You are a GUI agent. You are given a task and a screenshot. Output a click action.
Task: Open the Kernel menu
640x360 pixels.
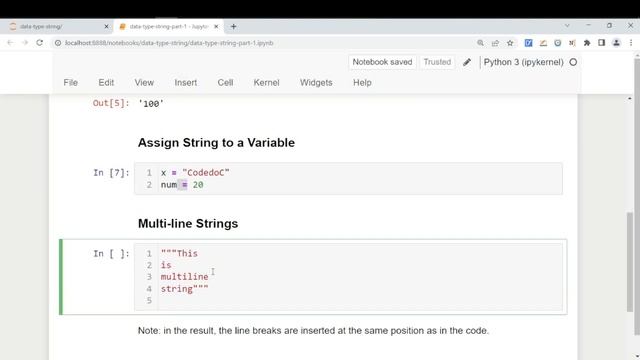pyautogui.click(x=267, y=82)
